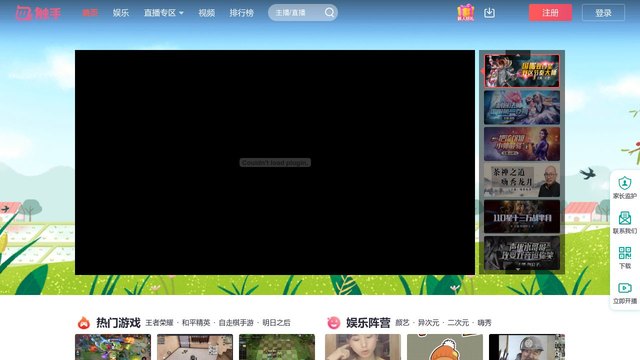Image resolution: width=640 pixels, height=360 pixels.
Task: Open the 娱乐阵营 section heading
Action: 368,322
